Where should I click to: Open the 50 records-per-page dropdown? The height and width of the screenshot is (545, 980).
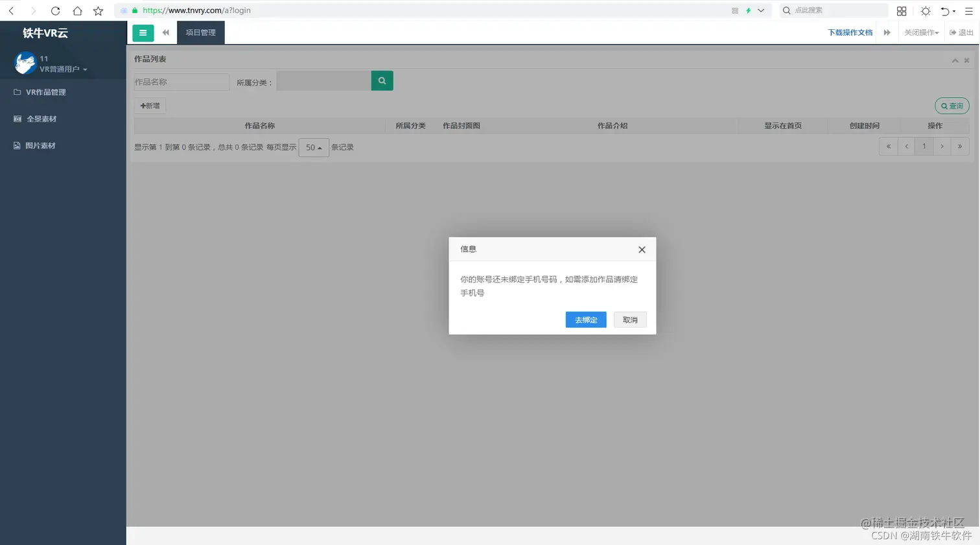tap(313, 147)
